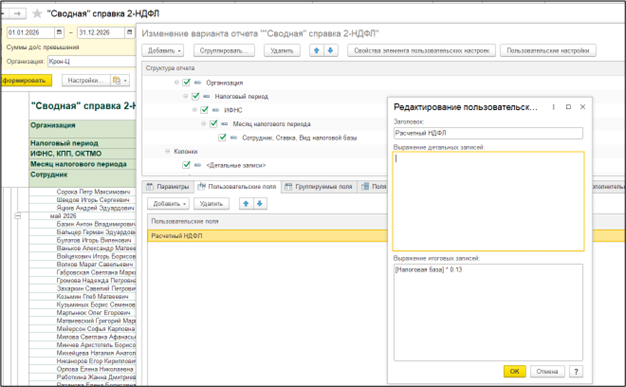Click grouping icon beside Детальные записи row
The image size is (626, 387).
point(198,165)
